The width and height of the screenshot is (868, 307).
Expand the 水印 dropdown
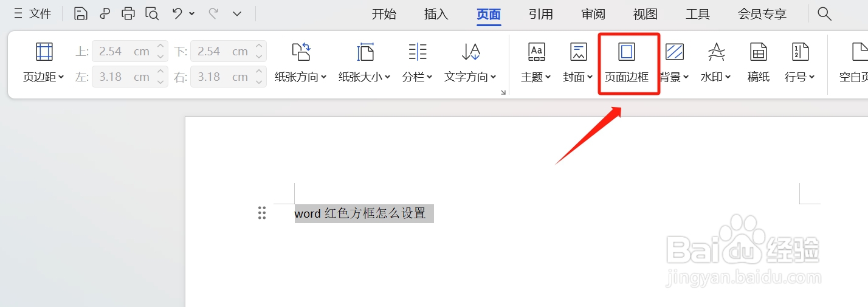[728, 77]
